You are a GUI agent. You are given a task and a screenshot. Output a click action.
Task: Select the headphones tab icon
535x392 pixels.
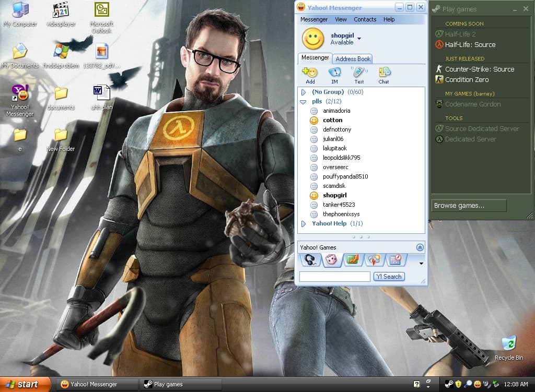coord(310,260)
